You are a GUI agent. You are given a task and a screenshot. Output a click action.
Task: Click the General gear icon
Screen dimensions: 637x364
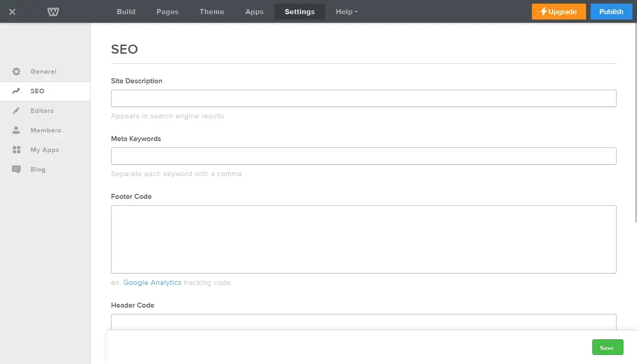(16, 71)
